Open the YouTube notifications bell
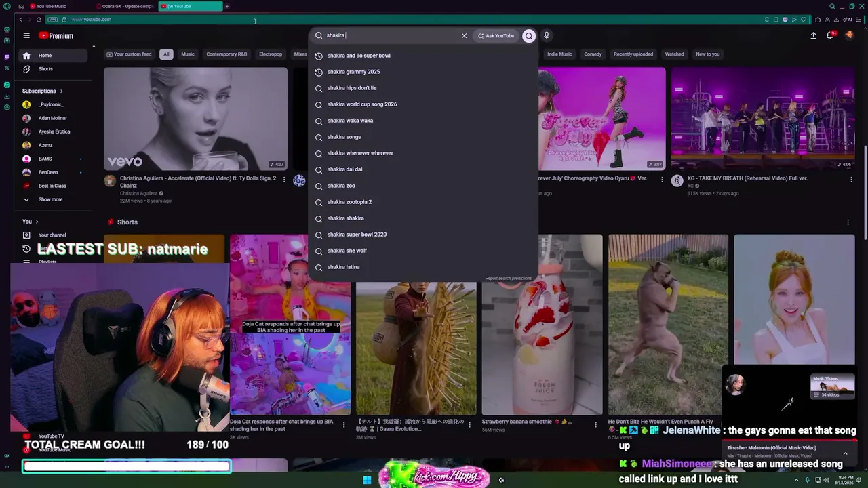The width and height of the screenshot is (868, 488). (x=830, y=35)
